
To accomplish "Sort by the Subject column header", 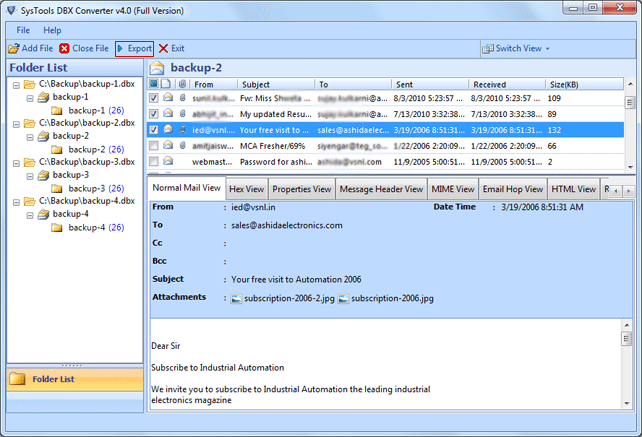I will coord(276,84).
